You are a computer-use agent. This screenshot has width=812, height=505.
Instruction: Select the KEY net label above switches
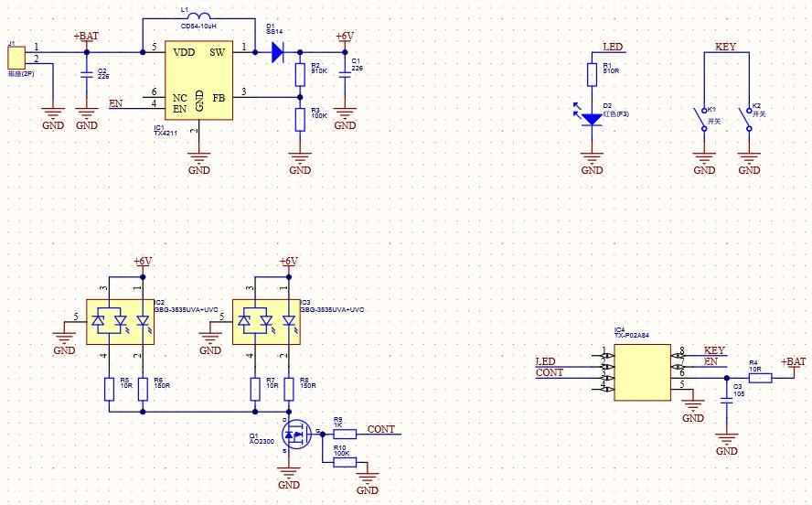tap(725, 47)
